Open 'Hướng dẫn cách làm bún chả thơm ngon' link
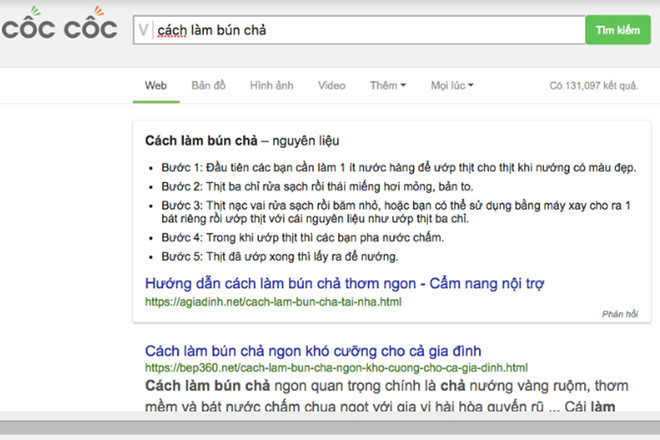The width and height of the screenshot is (660, 440). point(345,283)
